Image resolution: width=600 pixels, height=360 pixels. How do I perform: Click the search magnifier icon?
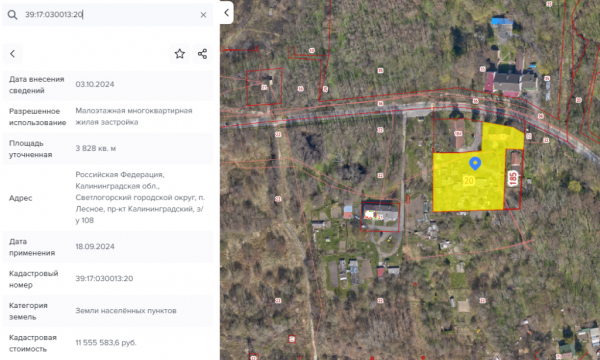coord(12,15)
